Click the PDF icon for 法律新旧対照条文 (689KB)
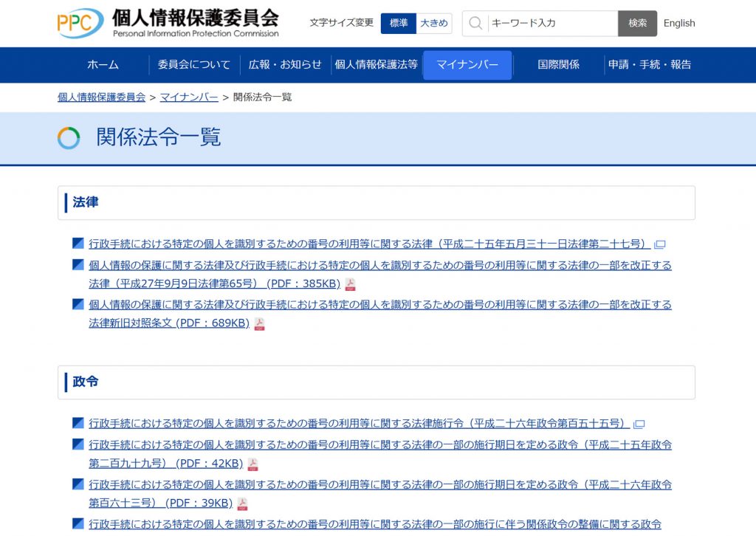Image resolution: width=756 pixels, height=536 pixels. (x=259, y=323)
